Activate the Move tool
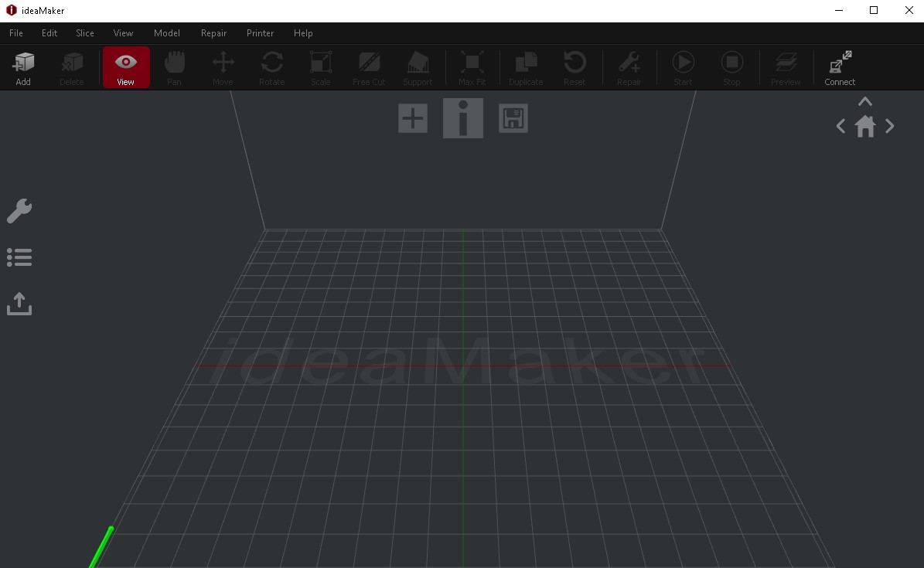Image resolution: width=924 pixels, height=568 pixels. [x=223, y=66]
